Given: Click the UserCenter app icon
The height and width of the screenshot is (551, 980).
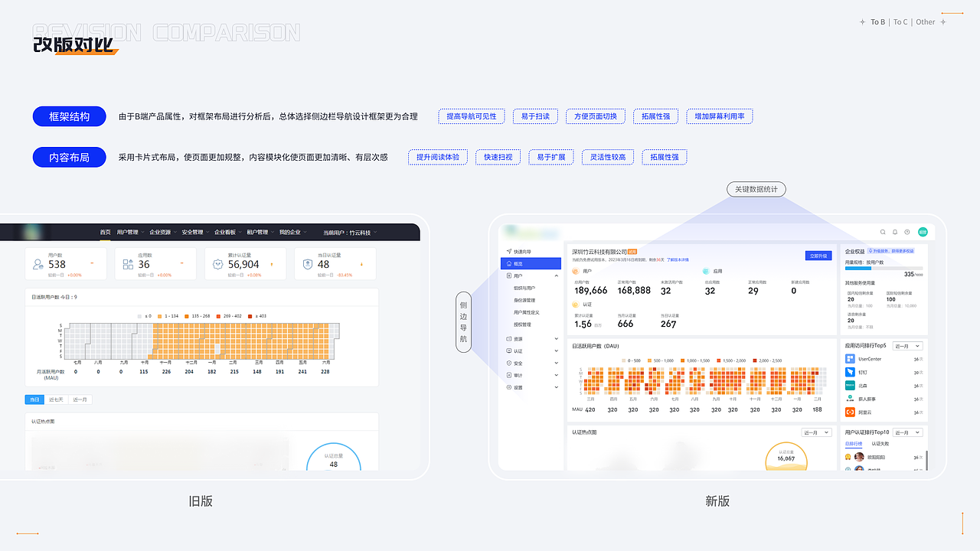Looking at the screenshot, I should tap(850, 359).
